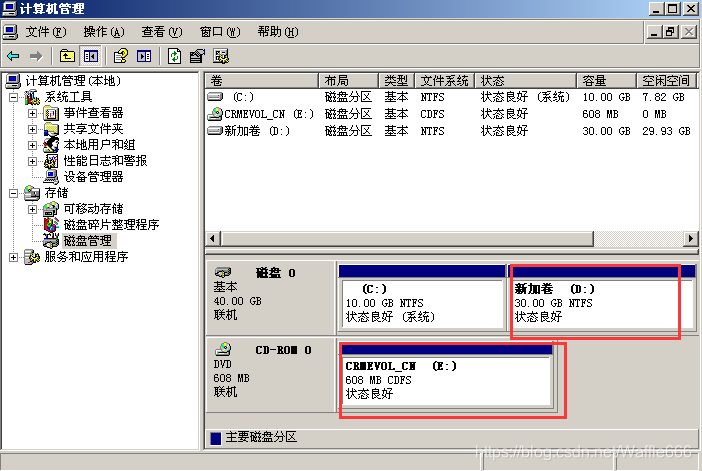Open the 帮助(H) menu

(x=278, y=32)
